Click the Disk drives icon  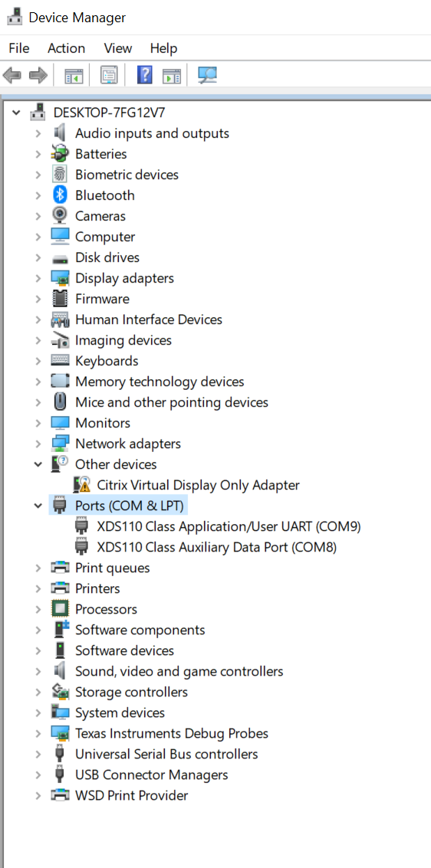pyautogui.click(x=60, y=258)
